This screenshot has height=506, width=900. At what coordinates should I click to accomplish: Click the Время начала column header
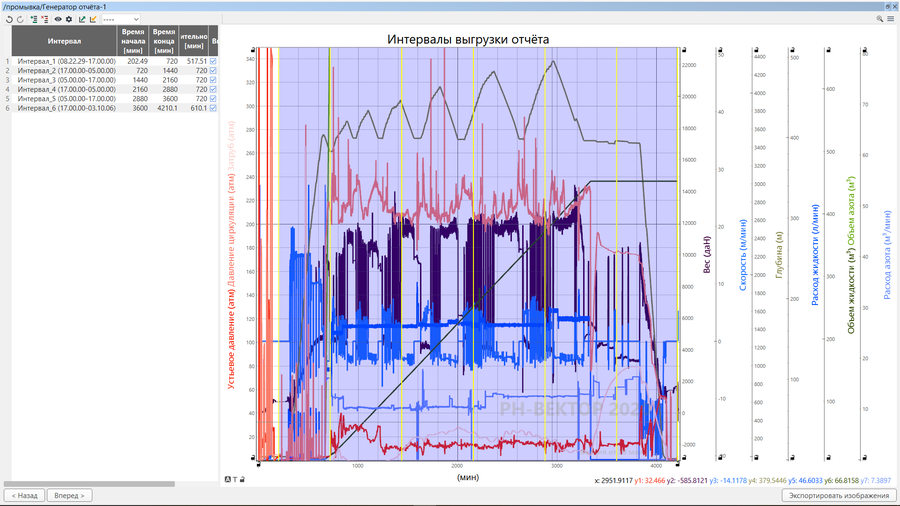pyautogui.click(x=133, y=41)
